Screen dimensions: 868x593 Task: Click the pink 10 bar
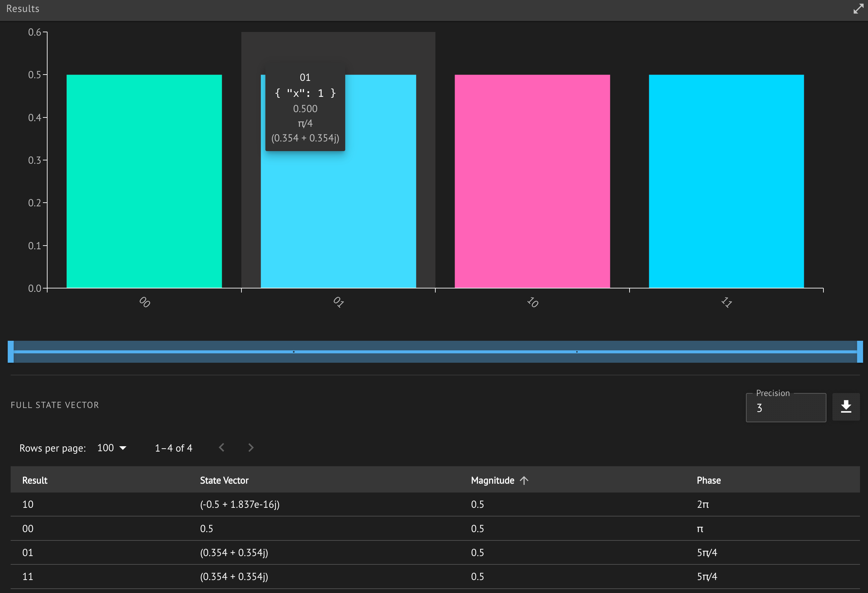click(532, 182)
